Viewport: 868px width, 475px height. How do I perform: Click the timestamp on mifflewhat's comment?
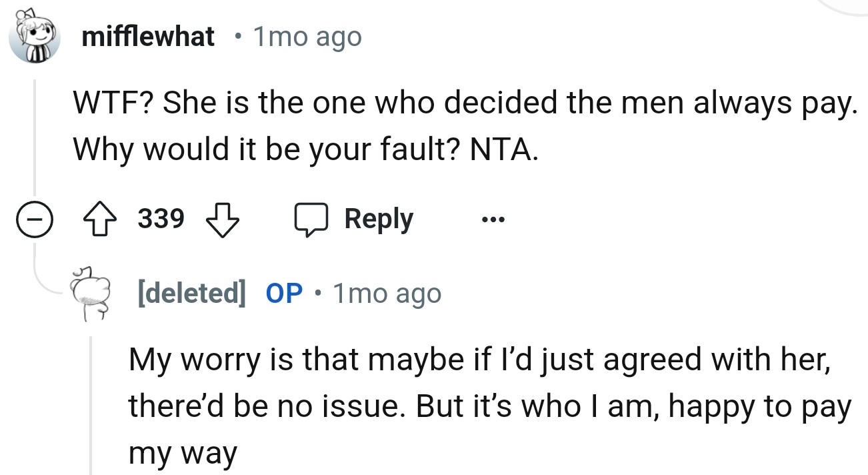[307, 37]
